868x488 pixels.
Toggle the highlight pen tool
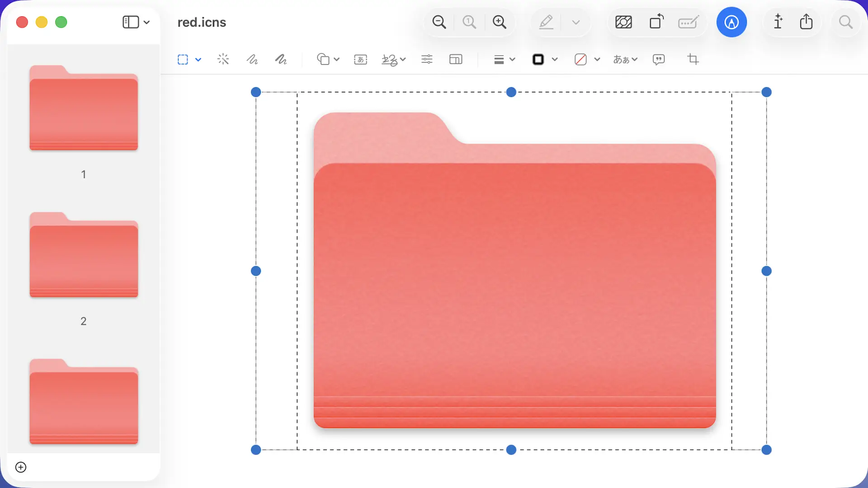click(546, 22)
